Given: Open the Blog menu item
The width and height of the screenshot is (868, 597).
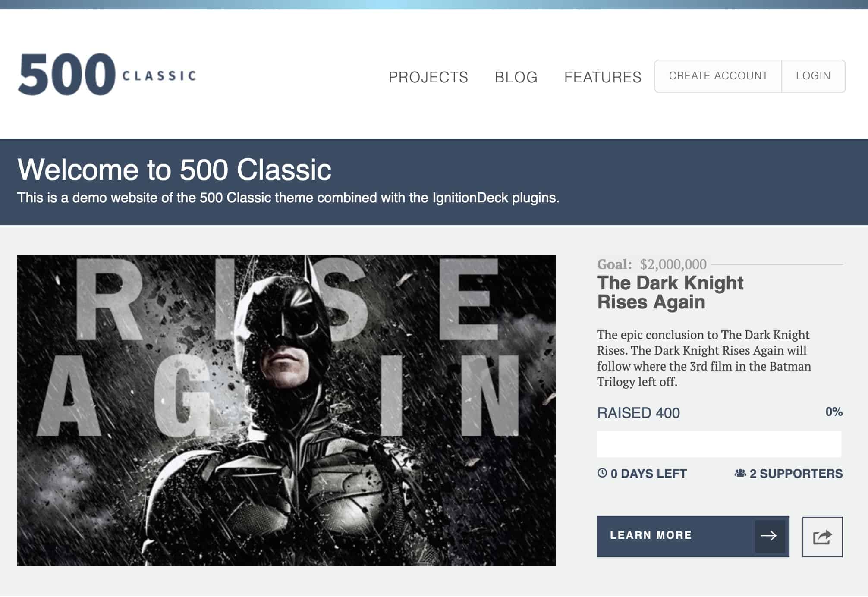Looking at the screenshot, I should 516,77.
